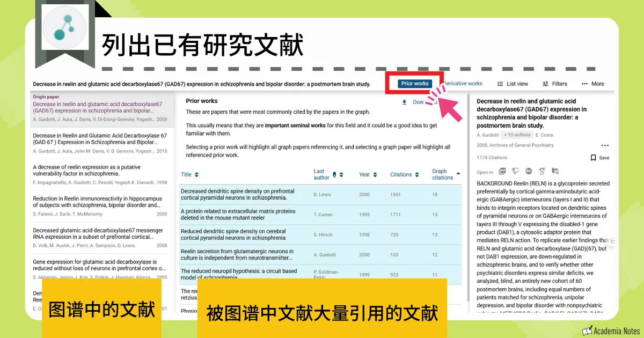Click the 1711 citations cell
Image resolution: width=644 pixels, height=338 pixels.
coord(396,215)
